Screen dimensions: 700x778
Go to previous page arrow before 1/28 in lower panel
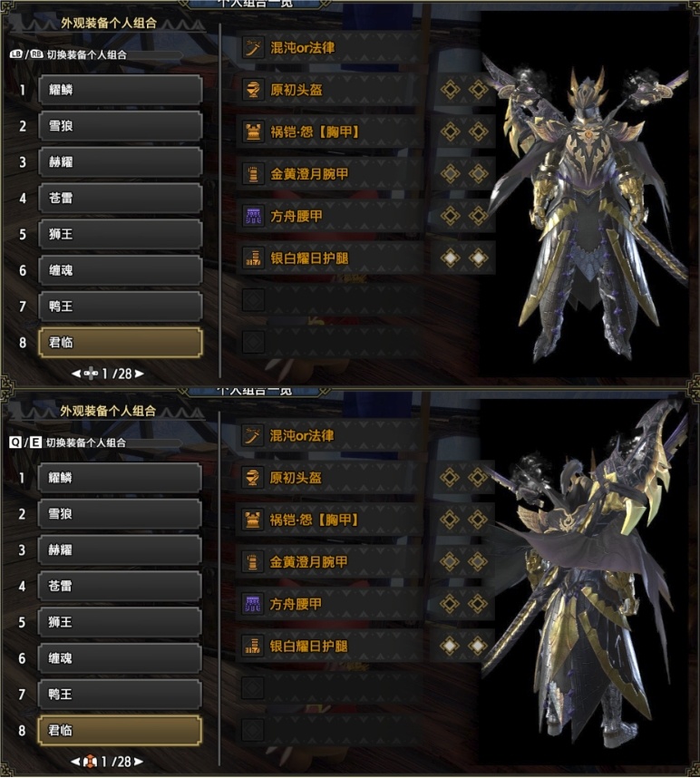pos(75,762)
